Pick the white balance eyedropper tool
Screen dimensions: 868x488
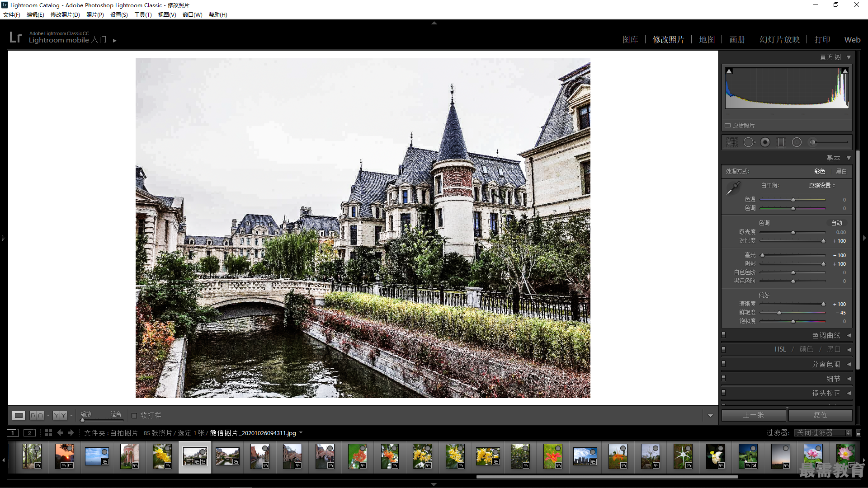coord(733,188)
